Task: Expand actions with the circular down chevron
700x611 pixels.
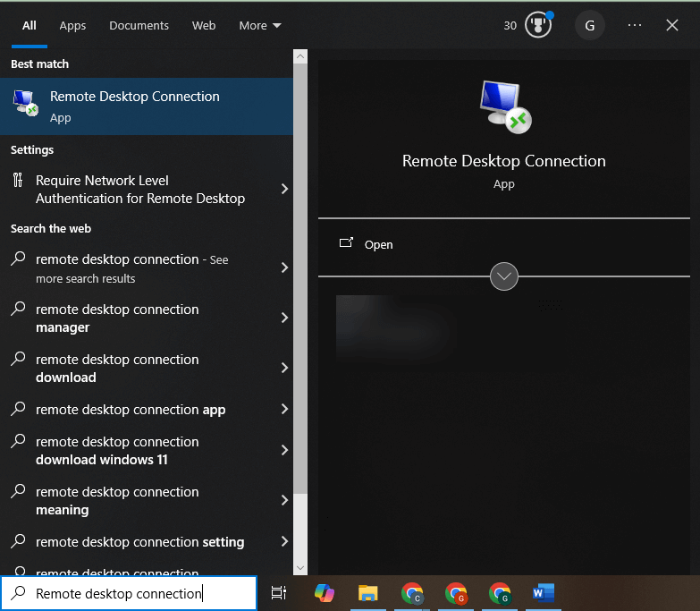Action: pyautogui.click(x=504, y=276)
